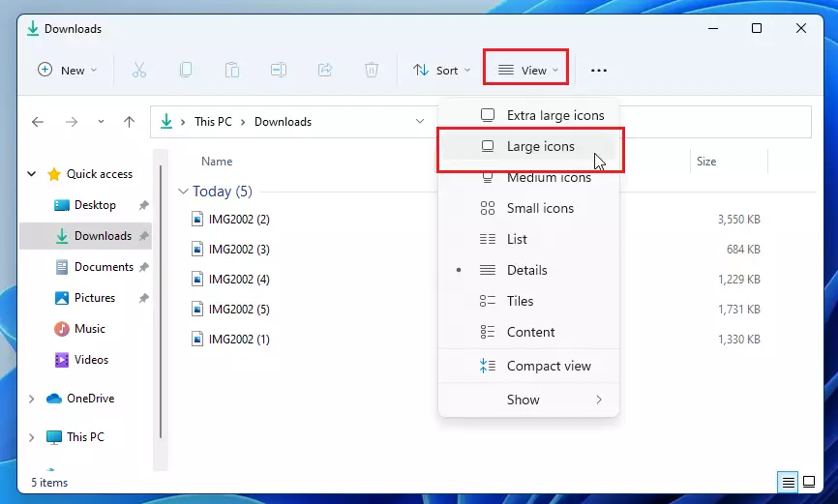Click the Music folder icon in sidebar

[62, 329]
